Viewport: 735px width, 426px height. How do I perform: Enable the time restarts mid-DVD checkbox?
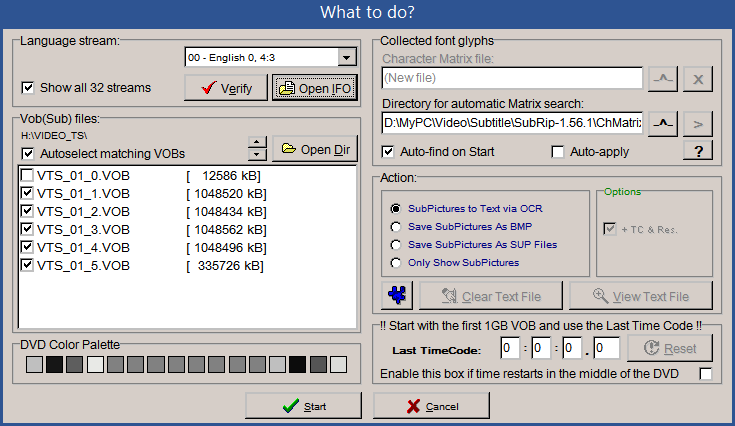705,374
